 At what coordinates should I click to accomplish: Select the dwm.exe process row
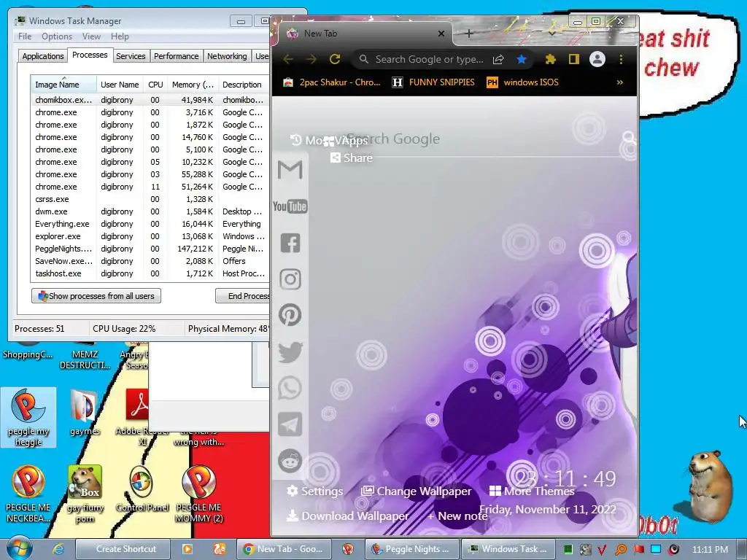pyautogui.click(x=150, y=211)
